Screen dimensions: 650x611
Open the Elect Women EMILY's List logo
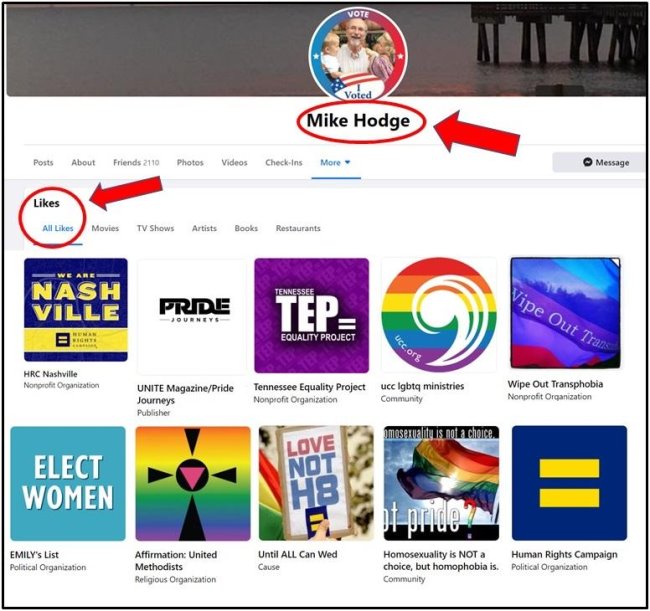click(x=68, y=483)
